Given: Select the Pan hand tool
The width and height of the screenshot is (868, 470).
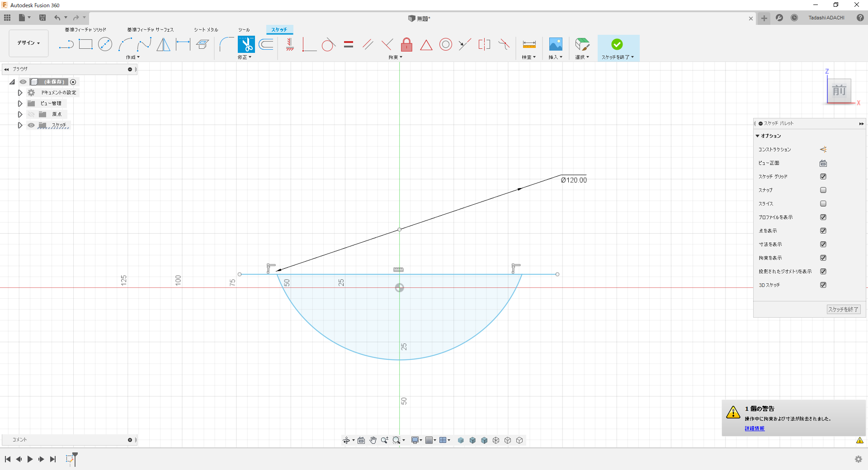Looking at the screenshot, I should pyautogui.click(x=373, y=440).
